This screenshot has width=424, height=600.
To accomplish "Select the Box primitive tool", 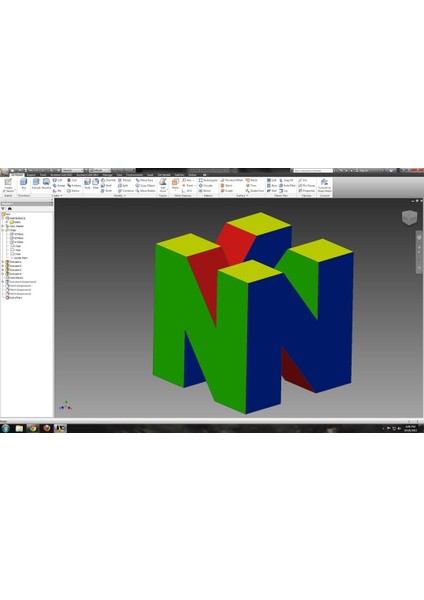I will coord(24,184).
